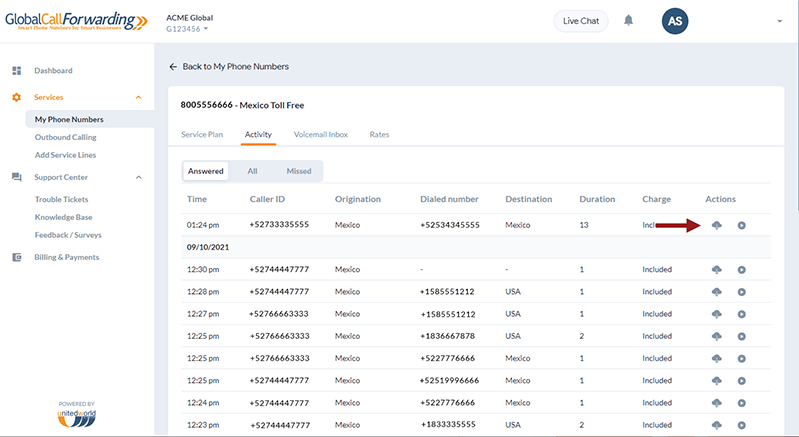Play recording of the 12:30 pm call

[741, 270]
